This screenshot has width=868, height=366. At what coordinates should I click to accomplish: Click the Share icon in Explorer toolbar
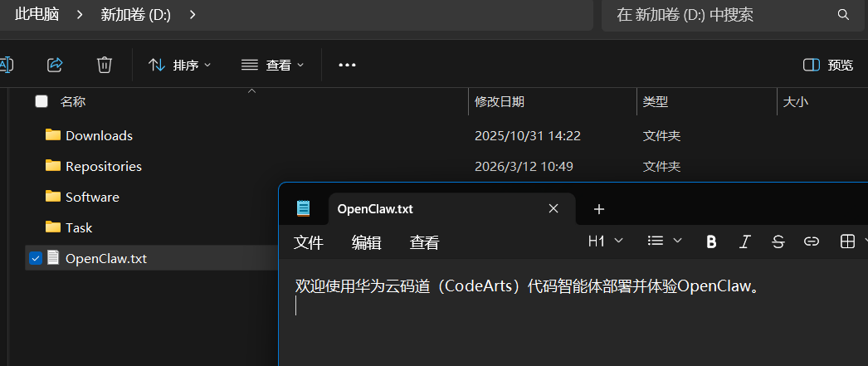click(x=56, y=65)
